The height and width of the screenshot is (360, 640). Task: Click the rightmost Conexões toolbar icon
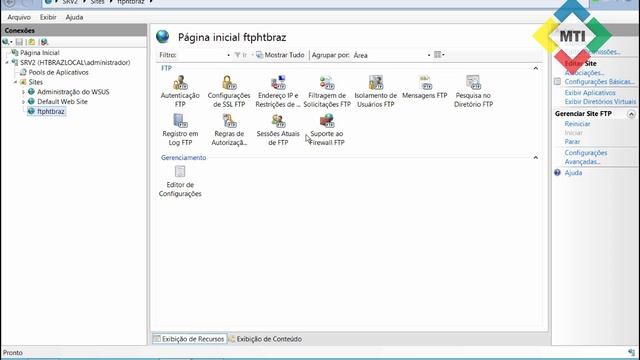coord(44,42)
